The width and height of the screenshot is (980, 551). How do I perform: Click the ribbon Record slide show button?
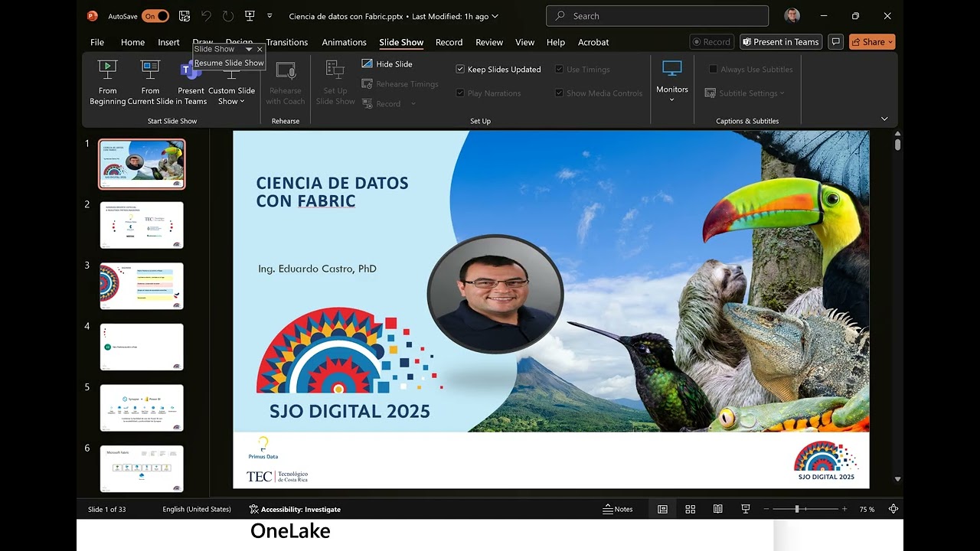(x=381, y=104)
